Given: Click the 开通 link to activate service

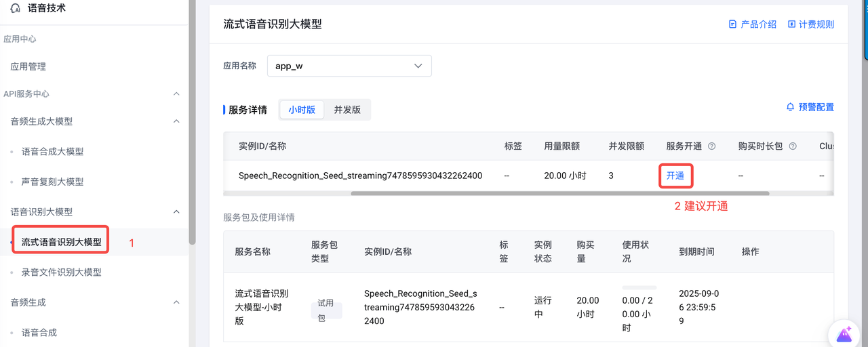Looking at the screenshot, I should click(x=675, y=176).
